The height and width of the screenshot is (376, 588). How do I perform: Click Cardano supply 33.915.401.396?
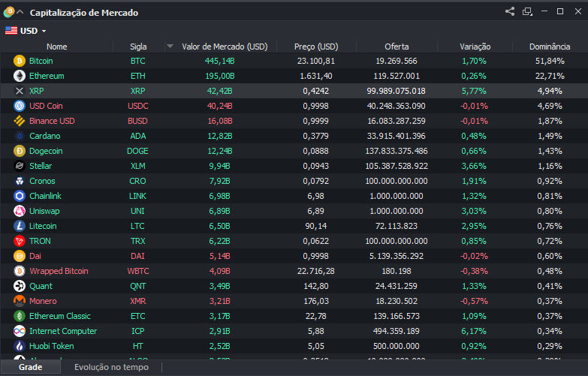[397, 136]
